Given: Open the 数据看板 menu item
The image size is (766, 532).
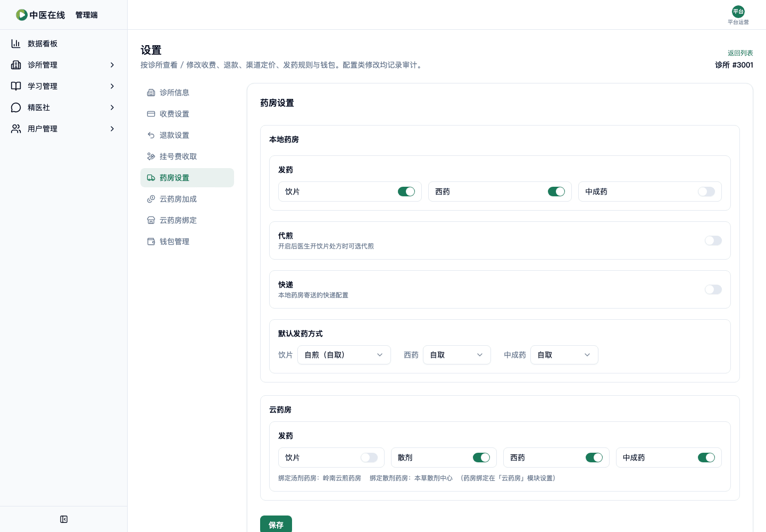Looking at the screenshot, I should click(64, 44).
